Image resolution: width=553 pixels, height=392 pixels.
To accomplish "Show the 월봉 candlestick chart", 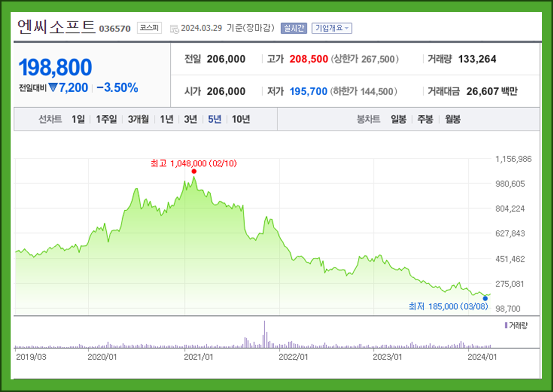I will (x=453, y=119).
